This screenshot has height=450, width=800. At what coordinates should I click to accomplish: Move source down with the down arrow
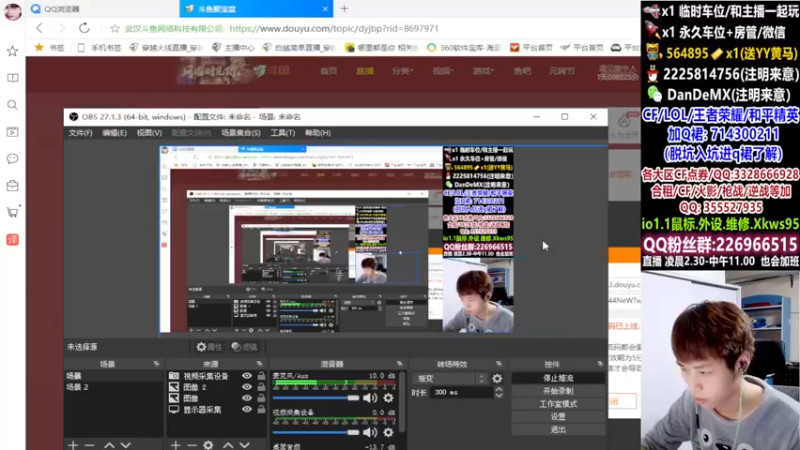[x=244, y=445]
